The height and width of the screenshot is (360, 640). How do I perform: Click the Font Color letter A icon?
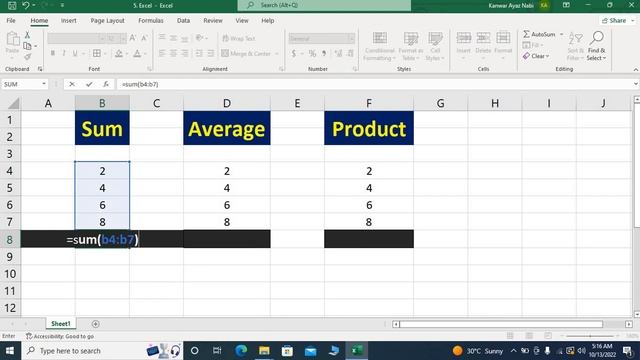[137, 53]
